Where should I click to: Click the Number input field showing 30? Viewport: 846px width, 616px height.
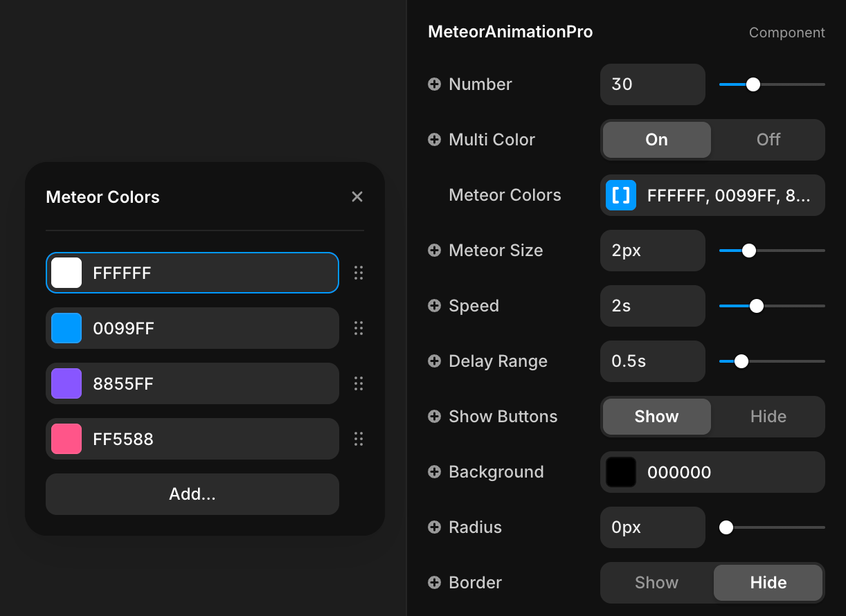[652, 84]
